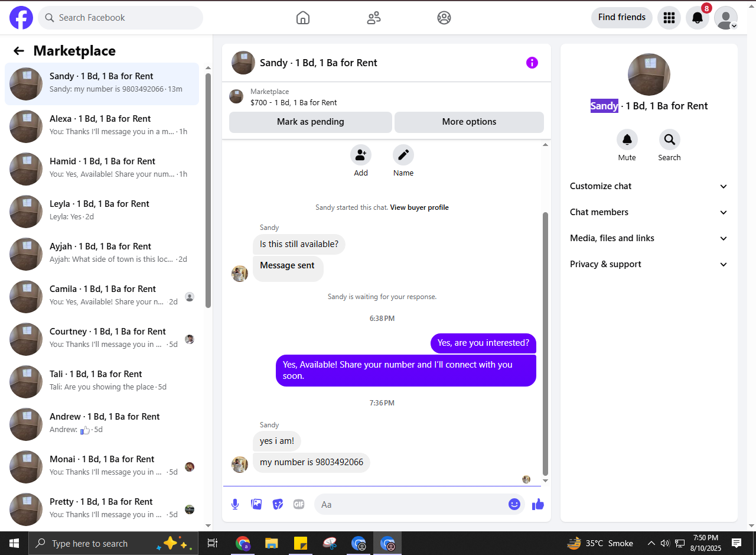Expand the Privacy & support section
The height and width of the screenshot is (555, 756).
point(649,264)
